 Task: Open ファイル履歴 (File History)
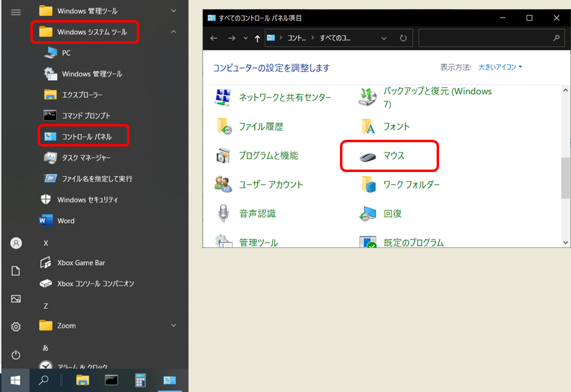[260, 126]
